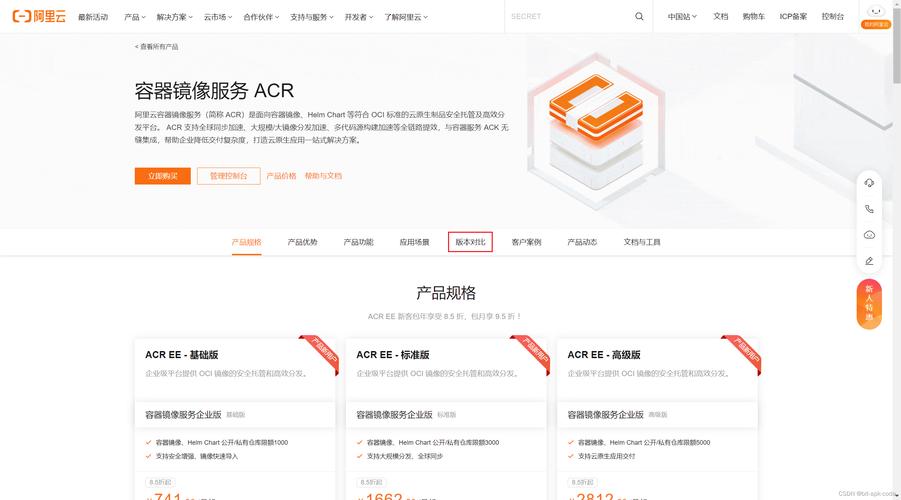Switch to the 应用场景 tab
This screenshot has height=500, width=901.
pyautogui.click(x=414, y=242)
